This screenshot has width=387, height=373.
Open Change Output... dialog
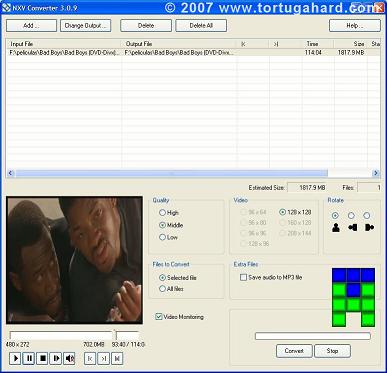click(x=86, y=26)
